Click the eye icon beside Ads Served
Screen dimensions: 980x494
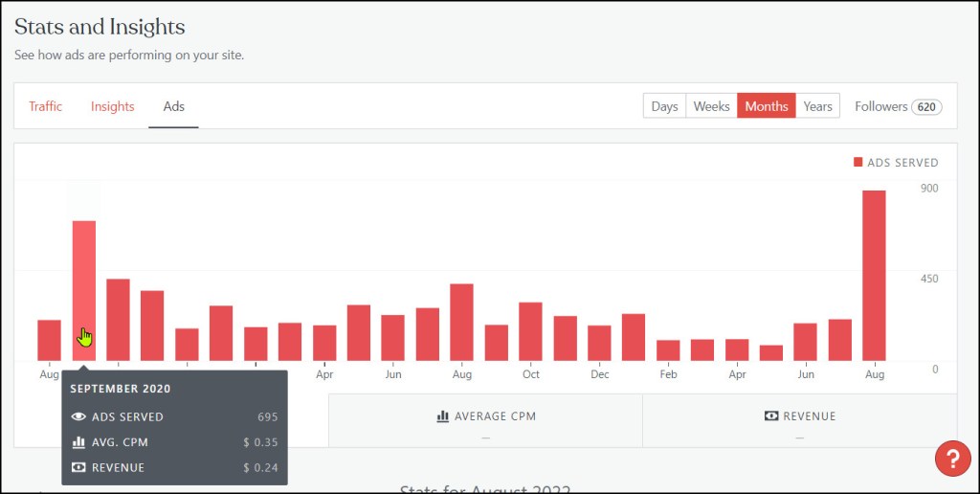click(78, 417)
